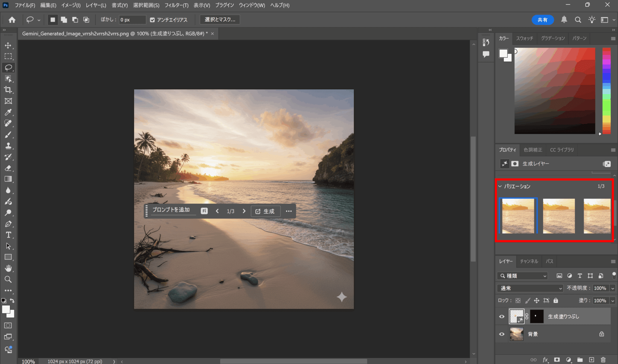Hide the 背景 layer
The width and height of the screenshot is (618, 364).
[x=502, y=334]
